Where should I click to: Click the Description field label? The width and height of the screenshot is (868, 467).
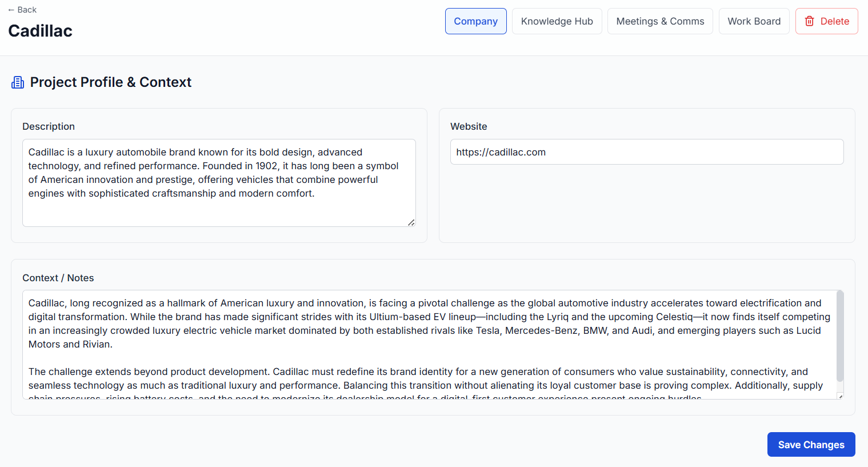click(49, 126)
